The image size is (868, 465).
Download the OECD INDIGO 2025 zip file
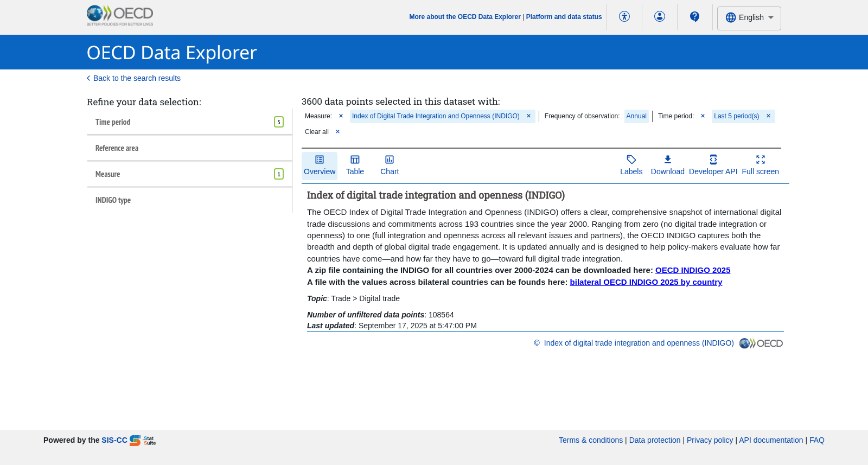[693, 270]
